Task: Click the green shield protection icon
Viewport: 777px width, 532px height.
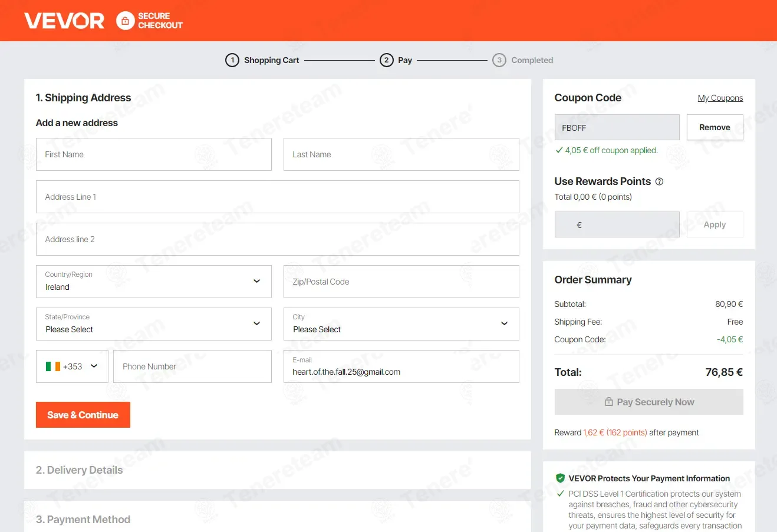Action: 560,478
